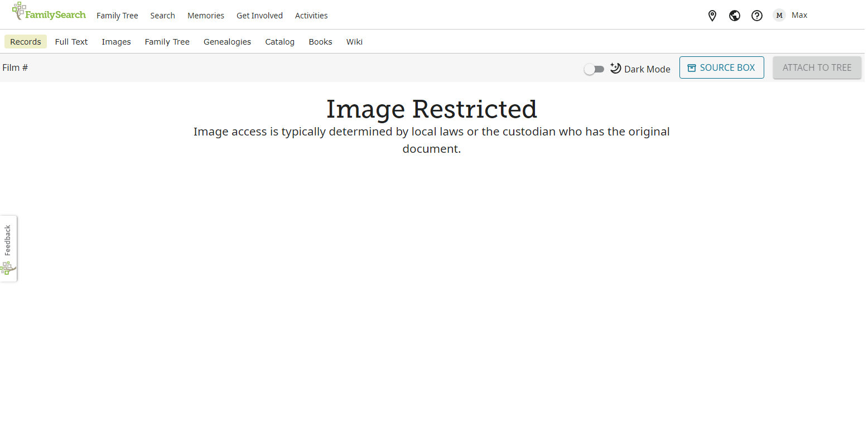Open the Search menu
The width and height of the screenshot is (868, 431).
click(x=162, y=16)
